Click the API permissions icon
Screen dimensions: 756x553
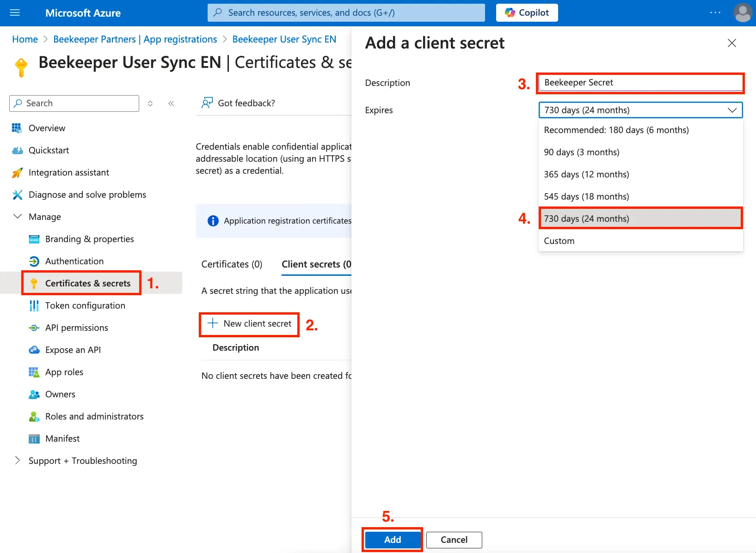(34, 328)
